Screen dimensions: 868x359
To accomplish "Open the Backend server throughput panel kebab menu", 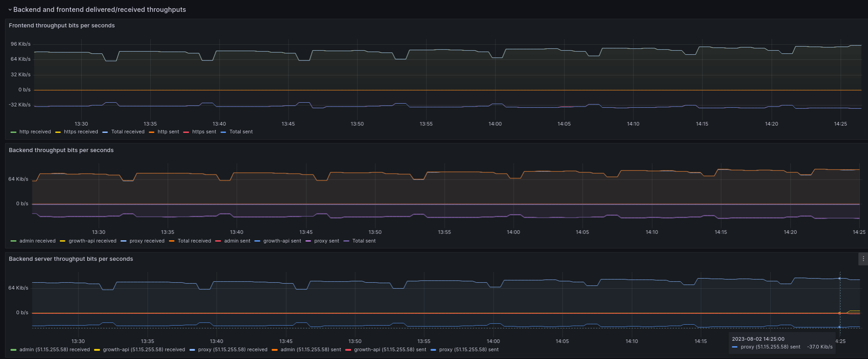I will click(x=863, y=259).
